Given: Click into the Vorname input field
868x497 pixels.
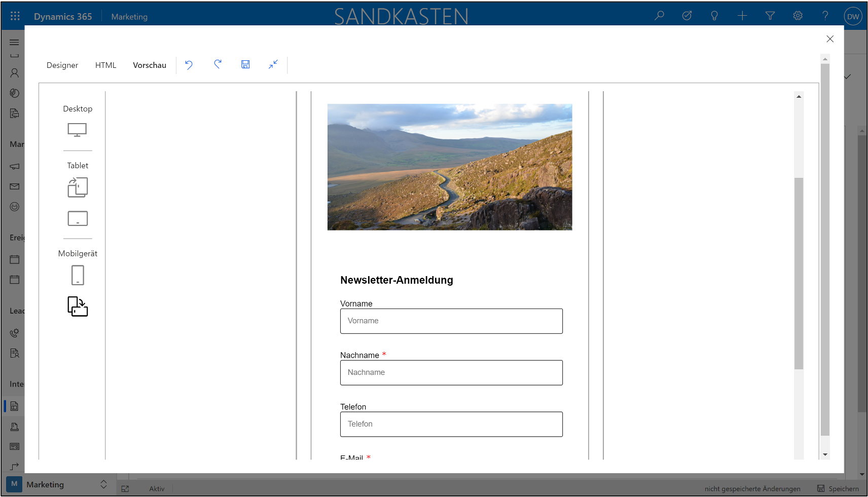Looking at the screenshot, I should coord(451,321).
